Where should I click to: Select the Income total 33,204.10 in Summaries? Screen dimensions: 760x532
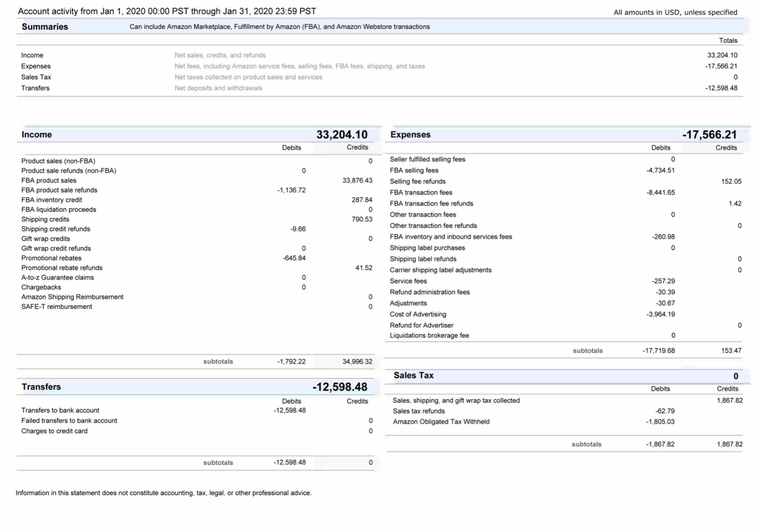click(x=722, y=55)
